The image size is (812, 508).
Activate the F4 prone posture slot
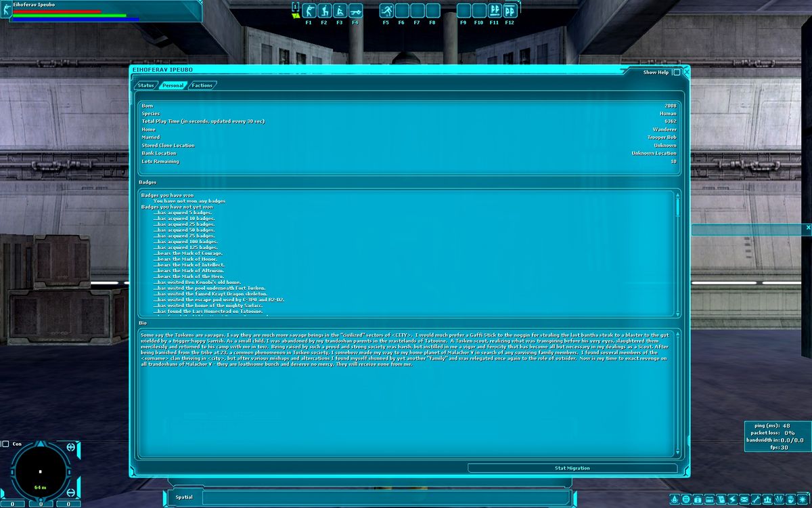(355, 11)
